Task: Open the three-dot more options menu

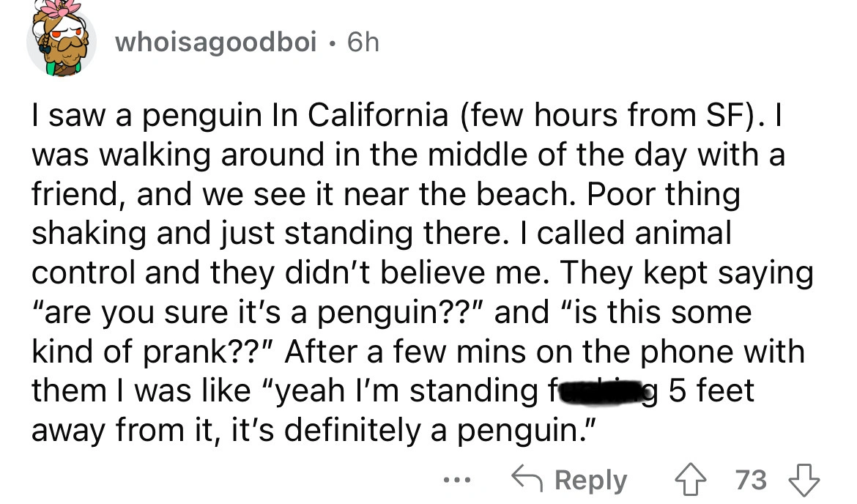Action: pyautogui.click(x=459, y=481)
